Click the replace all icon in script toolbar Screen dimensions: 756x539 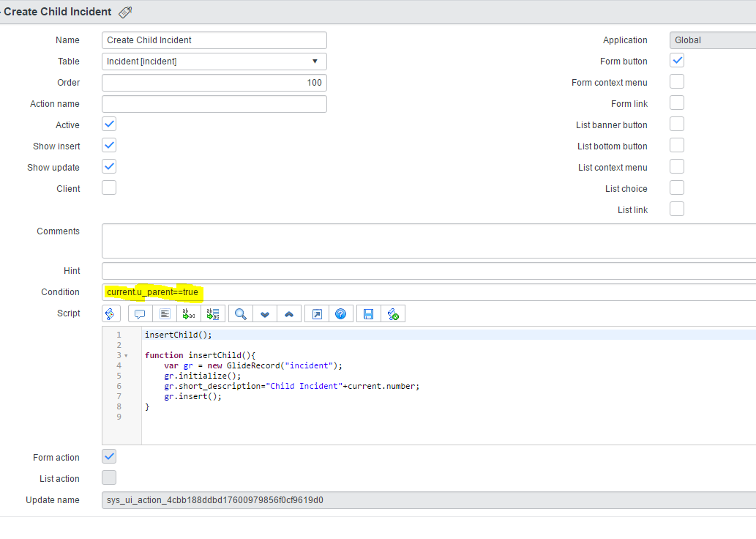(213, 314)
